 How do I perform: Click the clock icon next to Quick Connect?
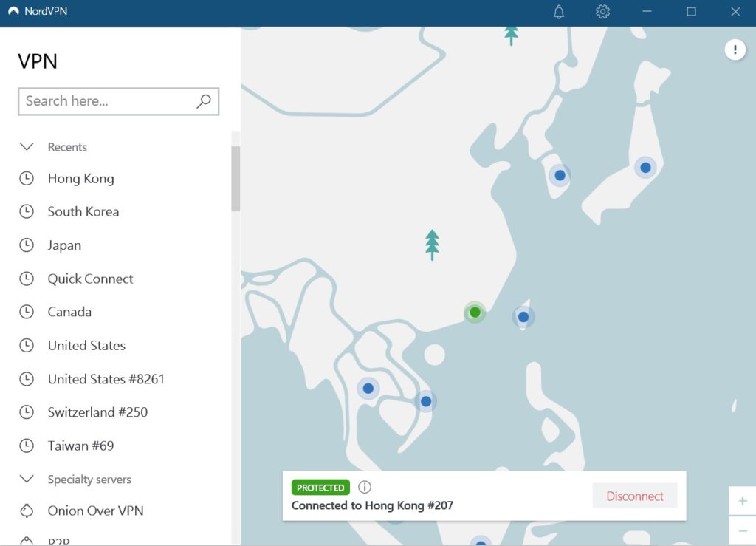tap(27, 279)
